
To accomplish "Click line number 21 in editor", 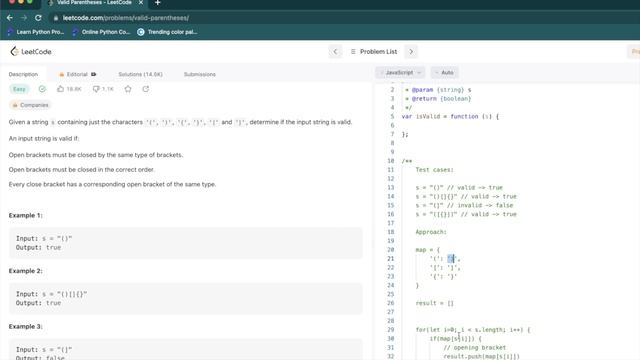I will 391,259.
